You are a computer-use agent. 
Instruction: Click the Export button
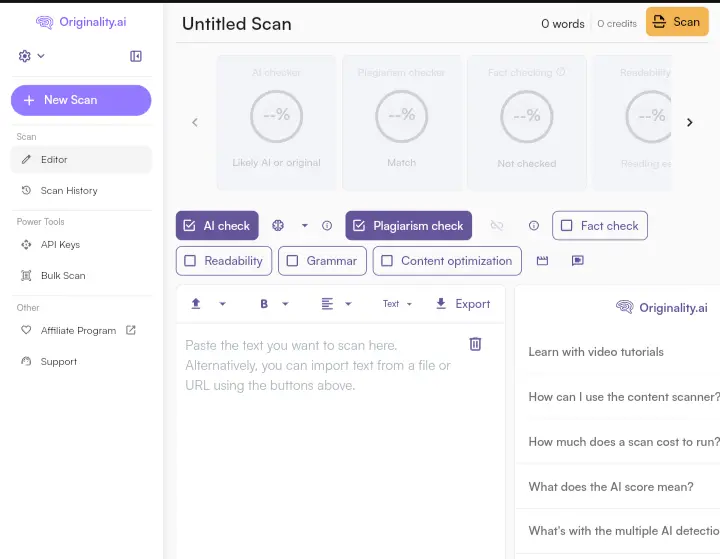463,304
